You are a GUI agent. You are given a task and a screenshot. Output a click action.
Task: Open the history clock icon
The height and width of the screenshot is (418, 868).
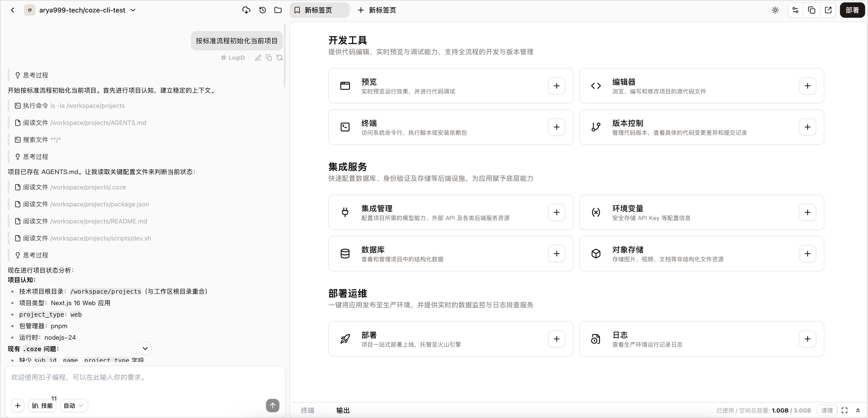point(262,10)
